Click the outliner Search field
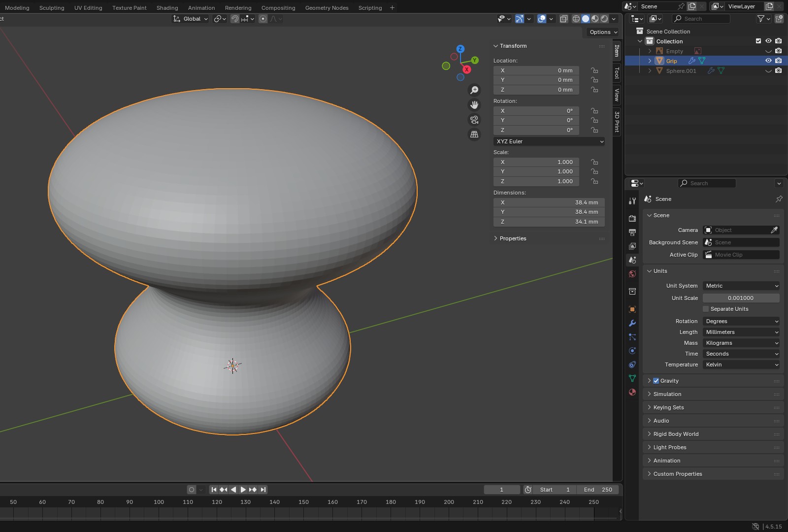788x532 pixels. pos(701,19)
